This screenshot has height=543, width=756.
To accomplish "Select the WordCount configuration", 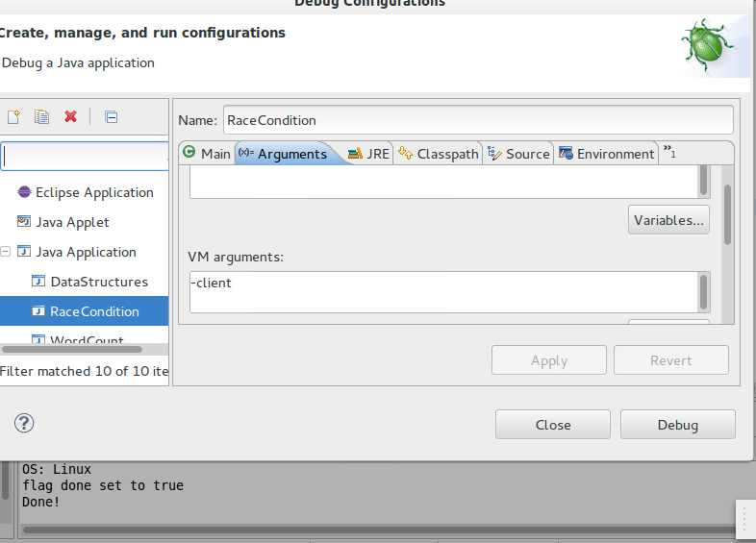I will coord(88,339).
